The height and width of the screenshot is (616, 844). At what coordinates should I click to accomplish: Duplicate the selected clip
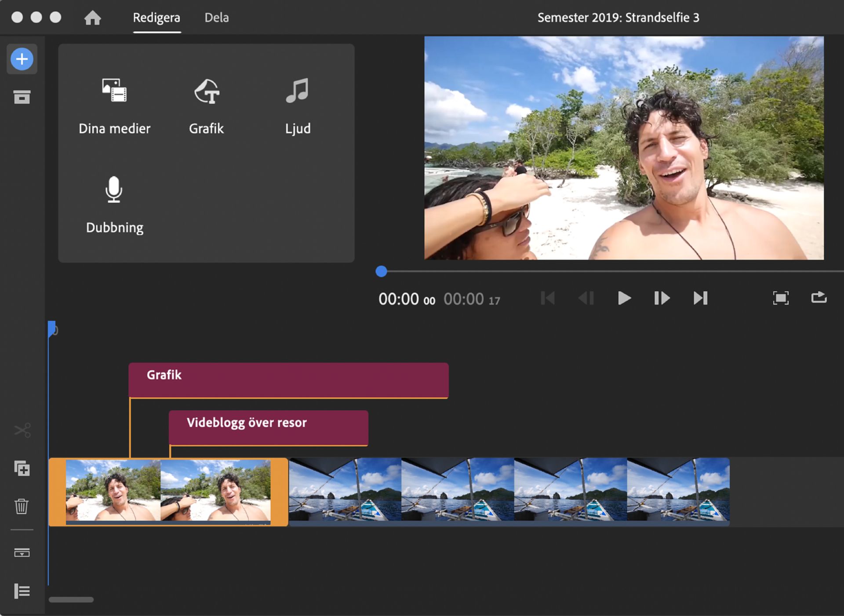point(22,468)
